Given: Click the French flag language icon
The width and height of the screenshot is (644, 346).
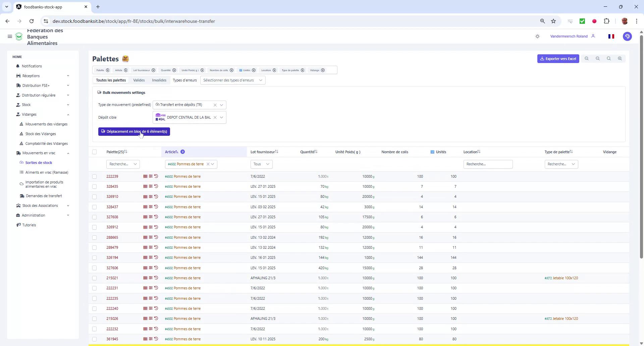Looking at the screenshot, I should click(x=611, y=36).
